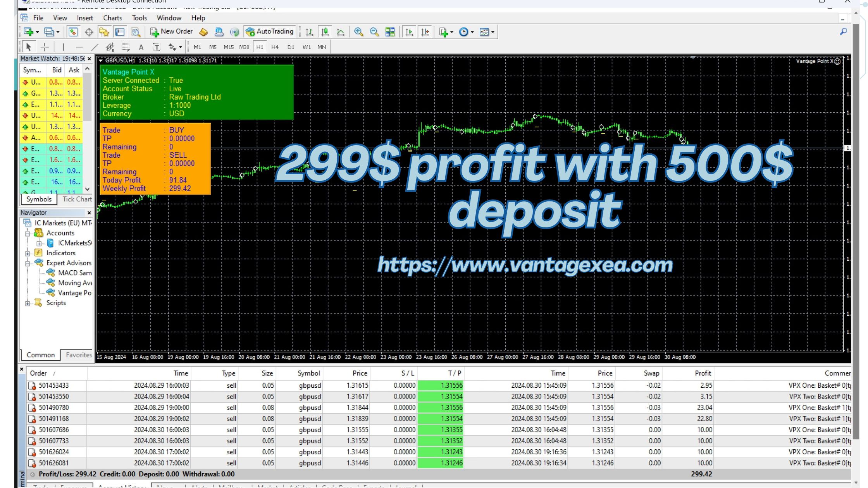
Task: Zoom out of the chart
Action: [x=374, y=32]
